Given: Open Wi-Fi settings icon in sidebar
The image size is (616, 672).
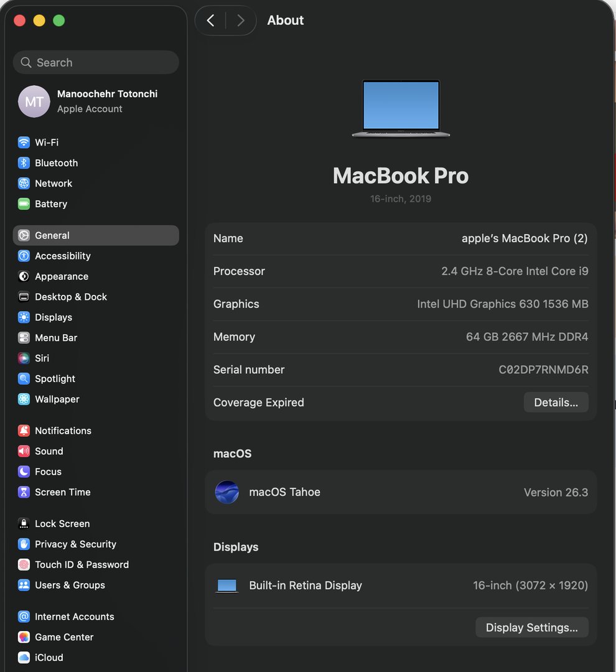Looking at the screenshot, I should tap(24, 142).
